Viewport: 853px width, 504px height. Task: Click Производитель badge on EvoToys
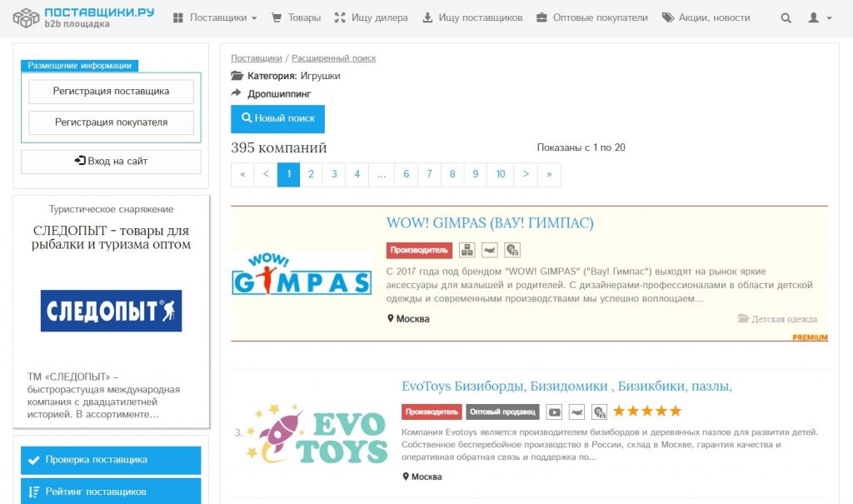click(x=432, y=412)
